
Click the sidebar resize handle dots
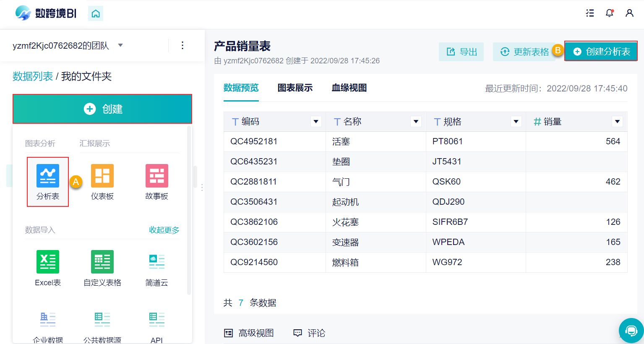click(202, 188)
